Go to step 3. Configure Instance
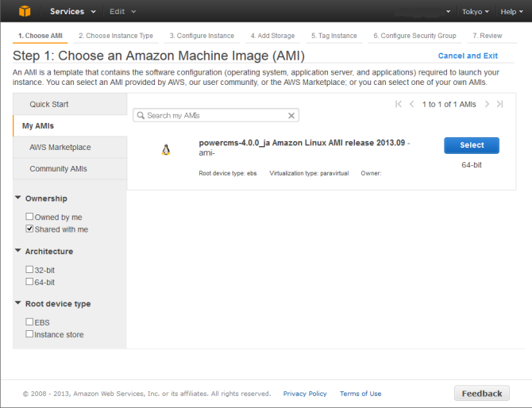The height and width of the screenshot is (408, 532). point(202,36)
